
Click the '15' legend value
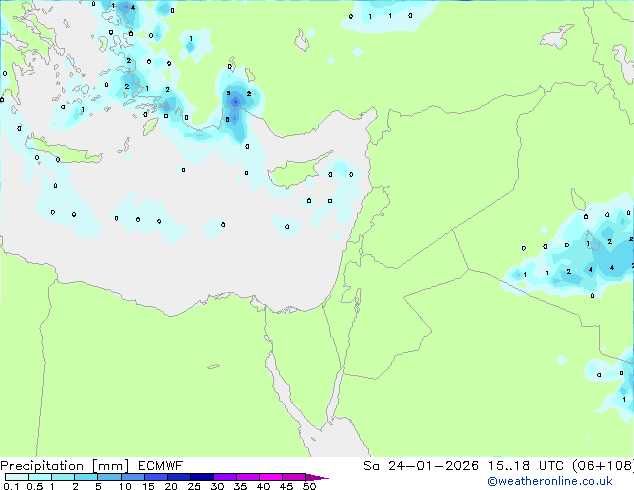(x=148, y=486)
